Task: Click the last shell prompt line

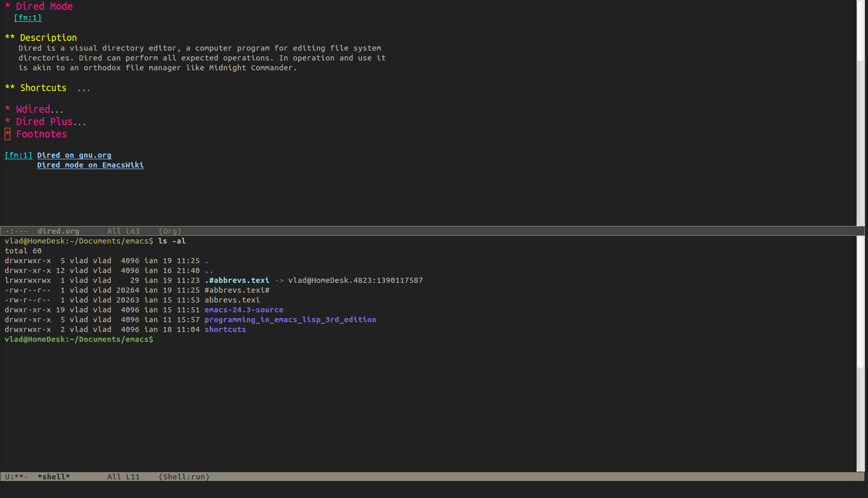Action: coord(79,339)
